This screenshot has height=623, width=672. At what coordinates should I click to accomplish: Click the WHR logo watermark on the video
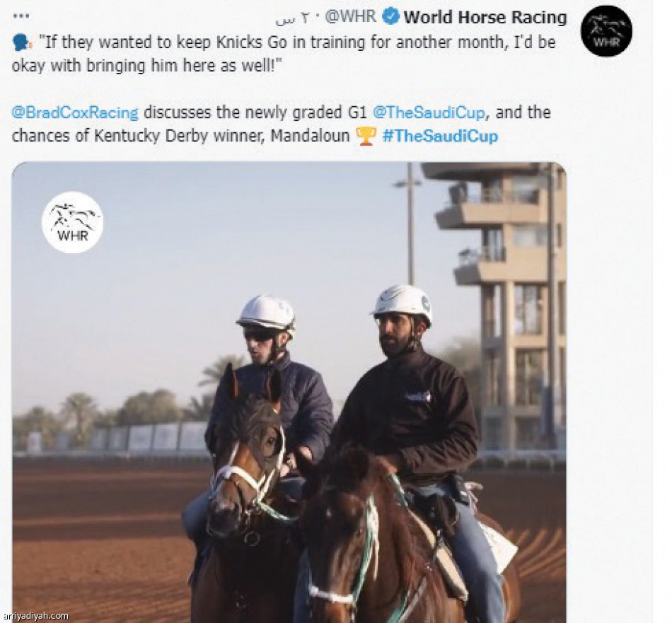[72, 222]
